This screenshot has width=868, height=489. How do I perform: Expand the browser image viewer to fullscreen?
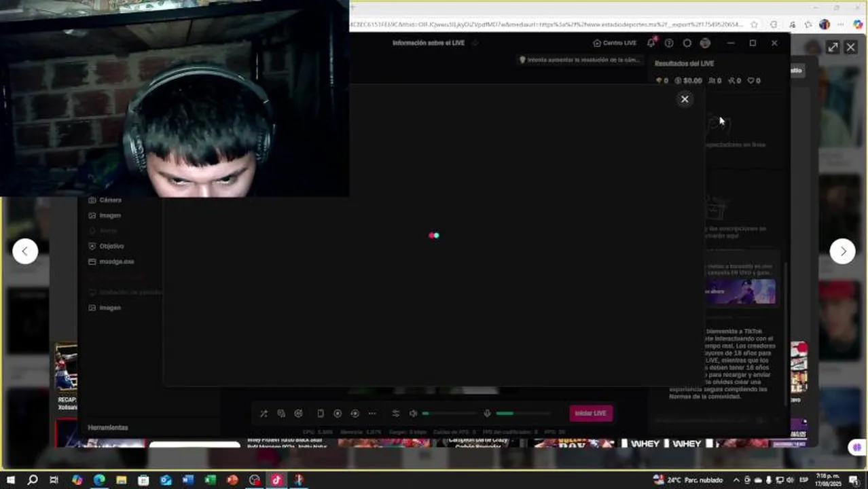(x=833, y=47)
